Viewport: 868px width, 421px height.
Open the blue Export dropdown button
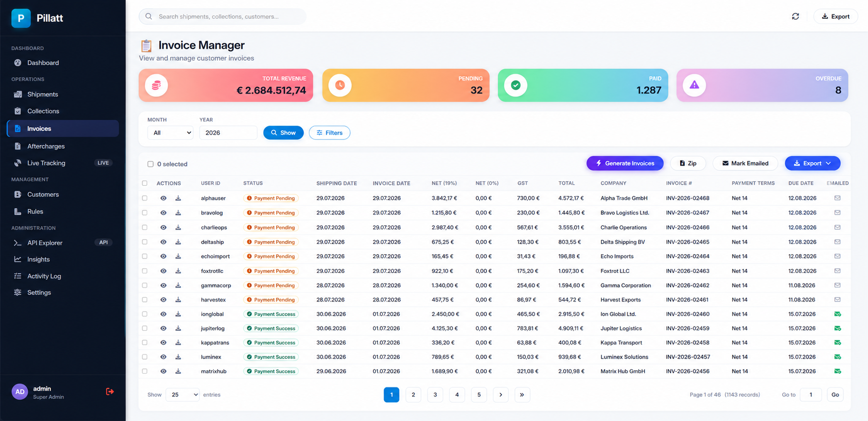pos(813,163)
